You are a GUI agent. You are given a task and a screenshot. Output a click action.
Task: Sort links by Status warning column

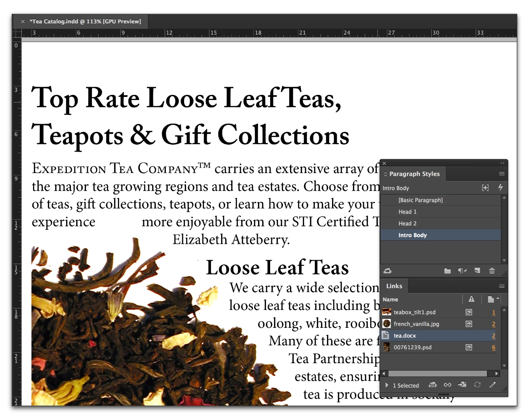click(x=471, y=299)
